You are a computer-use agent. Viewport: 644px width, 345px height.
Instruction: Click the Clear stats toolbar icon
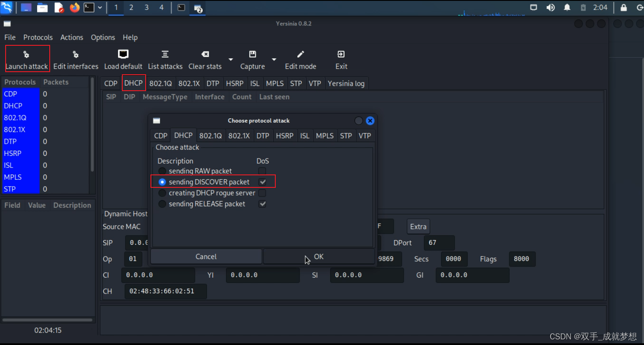205,54
